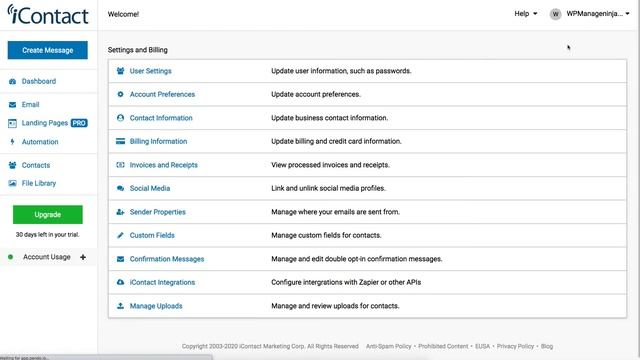Open the Blog footer link

pyautogui.click(x=547, y=347)
